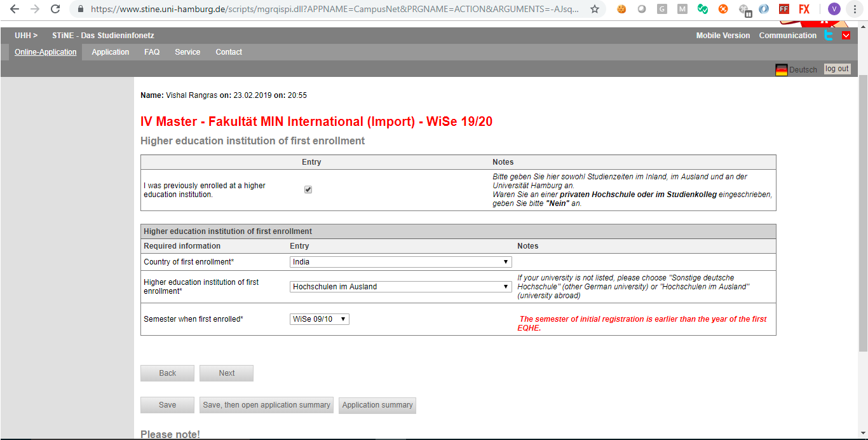Click the red down-arrow icon in header
This screenshot has height=440, width=868.
click(x=846, y=36)
